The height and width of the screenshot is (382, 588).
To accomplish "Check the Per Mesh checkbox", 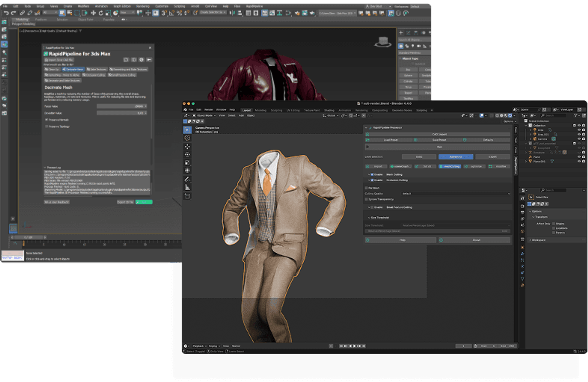I will point(366,188).
